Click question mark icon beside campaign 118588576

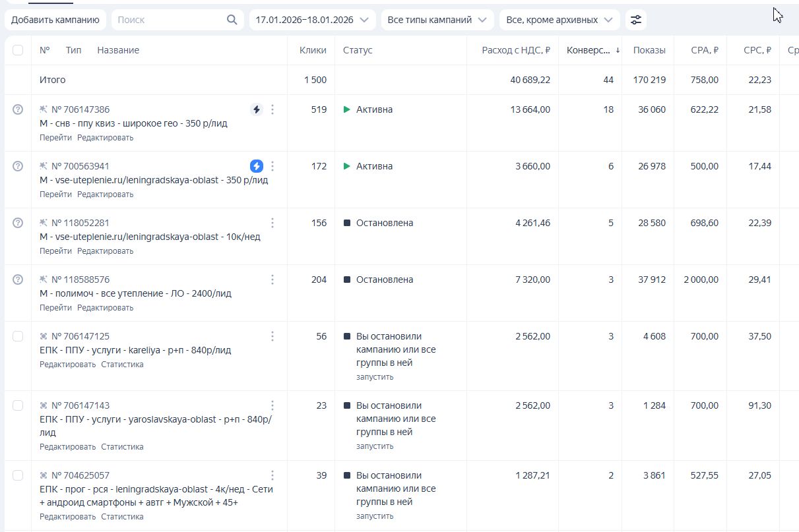pos(18,280)
